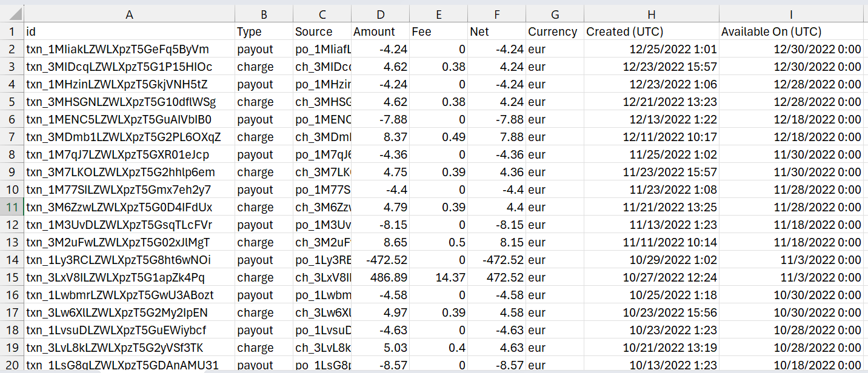Select column D header
The width and height of the screenshot is (868, 373).
(x=380, y=15)
